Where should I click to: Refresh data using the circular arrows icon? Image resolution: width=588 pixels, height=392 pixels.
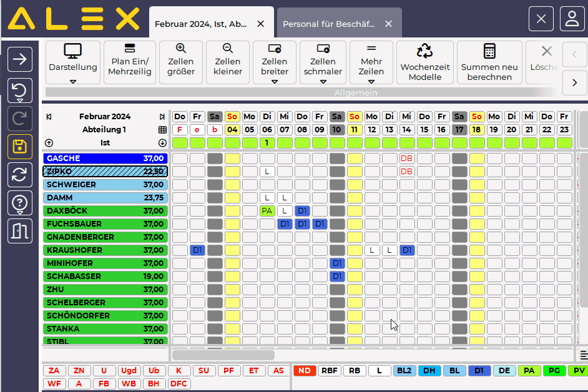point(20,175)
